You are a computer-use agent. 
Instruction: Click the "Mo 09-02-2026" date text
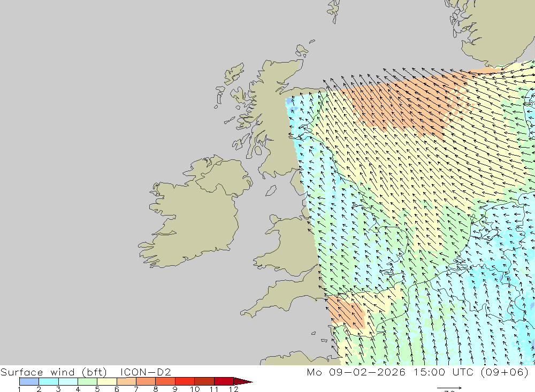click(x=356, y=372)
